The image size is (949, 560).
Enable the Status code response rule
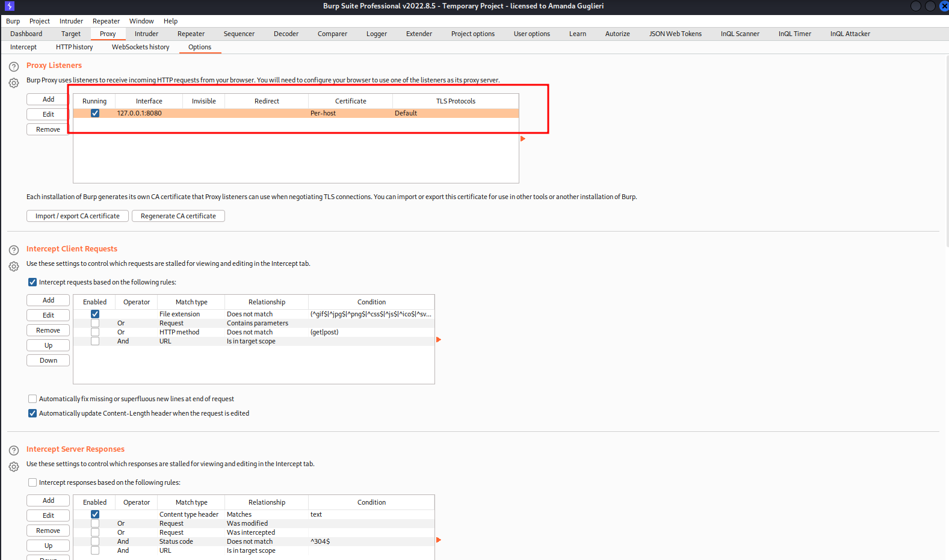(95, 541)
